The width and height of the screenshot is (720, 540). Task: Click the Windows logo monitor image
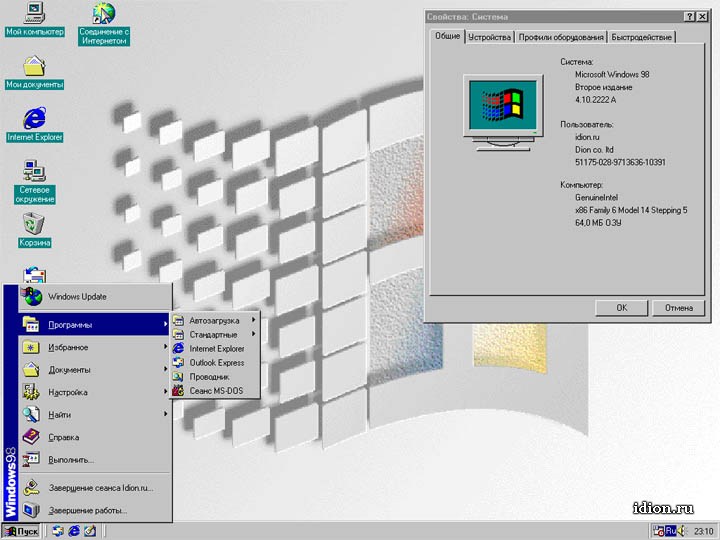[x=503, y=113]
